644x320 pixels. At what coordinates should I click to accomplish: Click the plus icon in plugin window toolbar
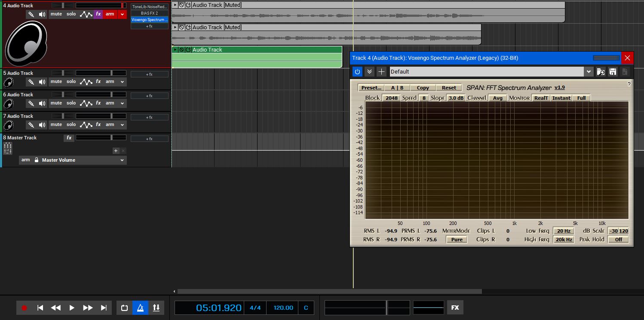pos(381,71)
